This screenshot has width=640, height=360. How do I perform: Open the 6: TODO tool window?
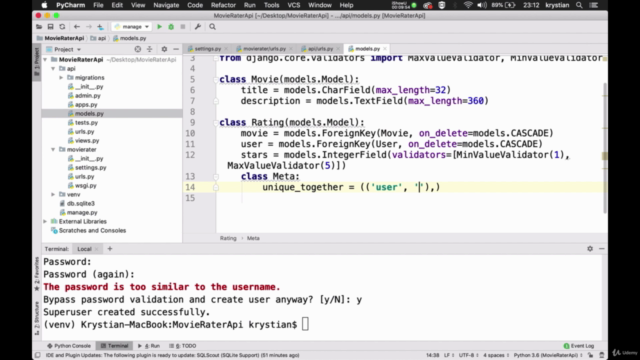click(x=183, y=346)
